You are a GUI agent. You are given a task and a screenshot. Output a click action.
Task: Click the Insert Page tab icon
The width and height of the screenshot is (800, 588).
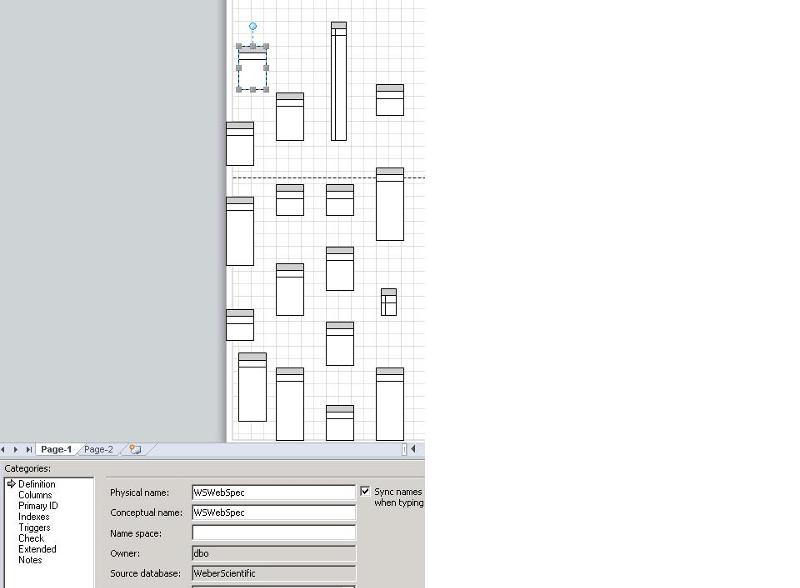[135, 450]
